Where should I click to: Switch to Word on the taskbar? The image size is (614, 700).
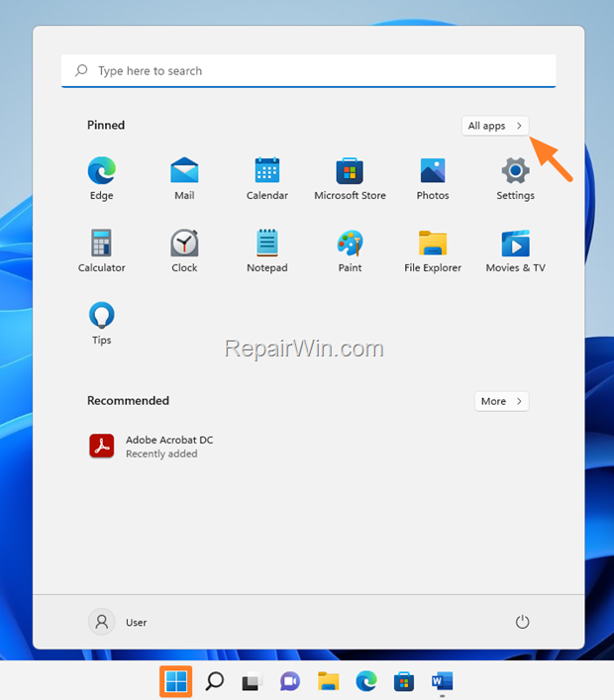pos(442,681)
